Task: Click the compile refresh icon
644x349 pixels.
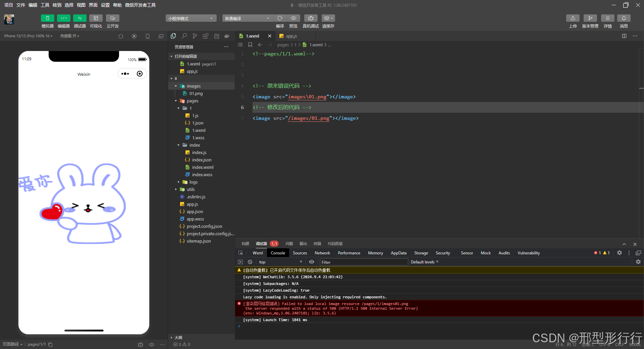Action: [280, 18]
